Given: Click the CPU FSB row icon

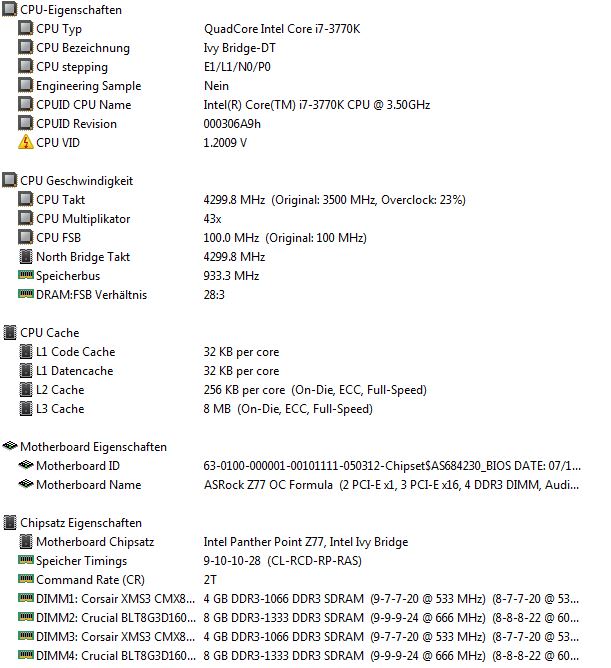Looking at the screenshot, I should pos(26,237).
